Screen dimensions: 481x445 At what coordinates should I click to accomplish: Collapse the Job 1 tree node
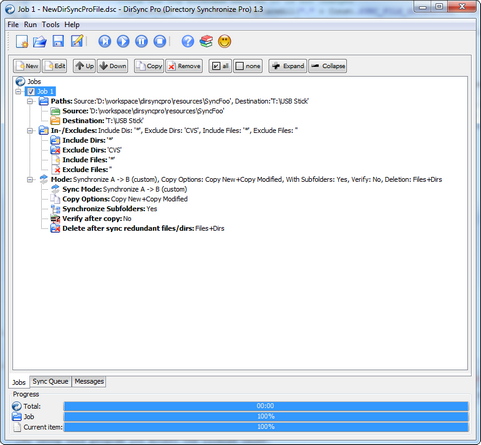(x=19, y=91)
